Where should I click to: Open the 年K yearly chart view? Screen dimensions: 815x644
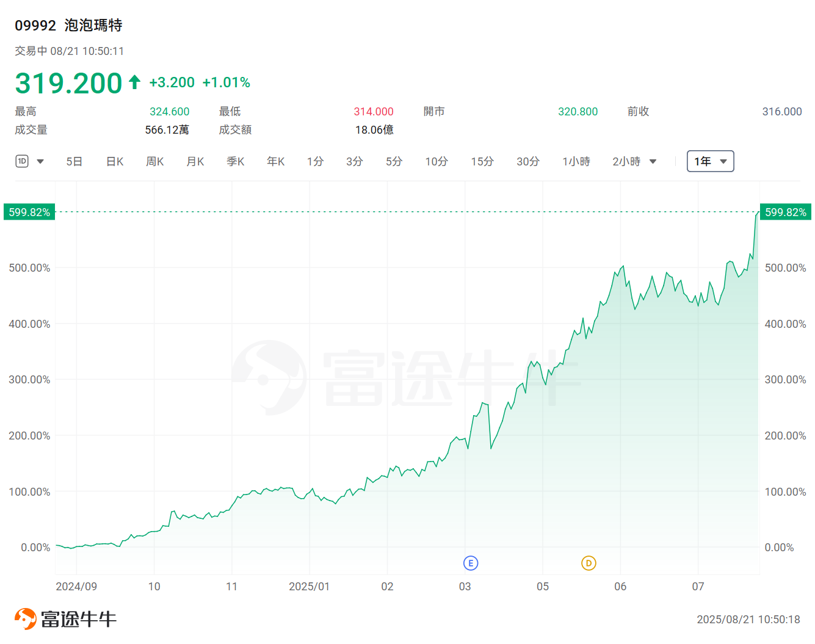point(275,161)
